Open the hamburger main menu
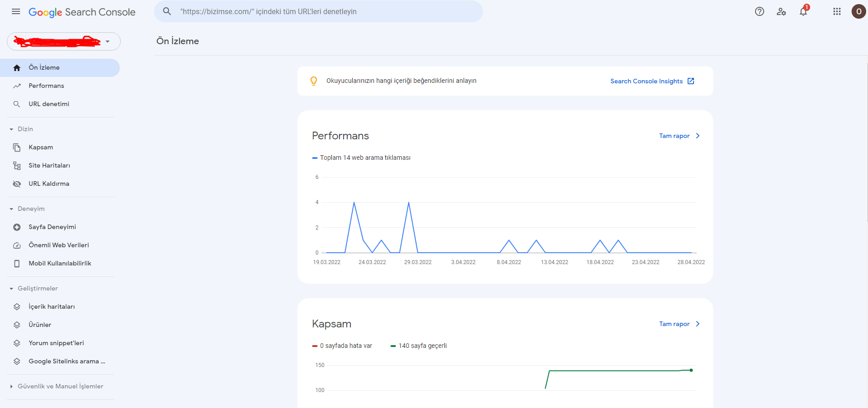 pyautogui.click(x=16, y=11)
